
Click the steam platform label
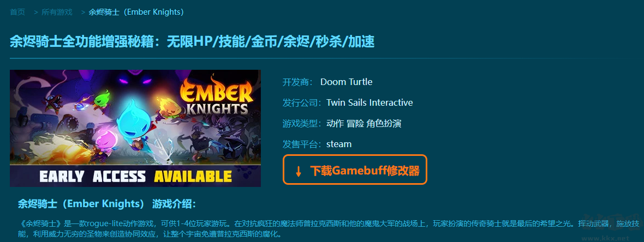point(339,144)
